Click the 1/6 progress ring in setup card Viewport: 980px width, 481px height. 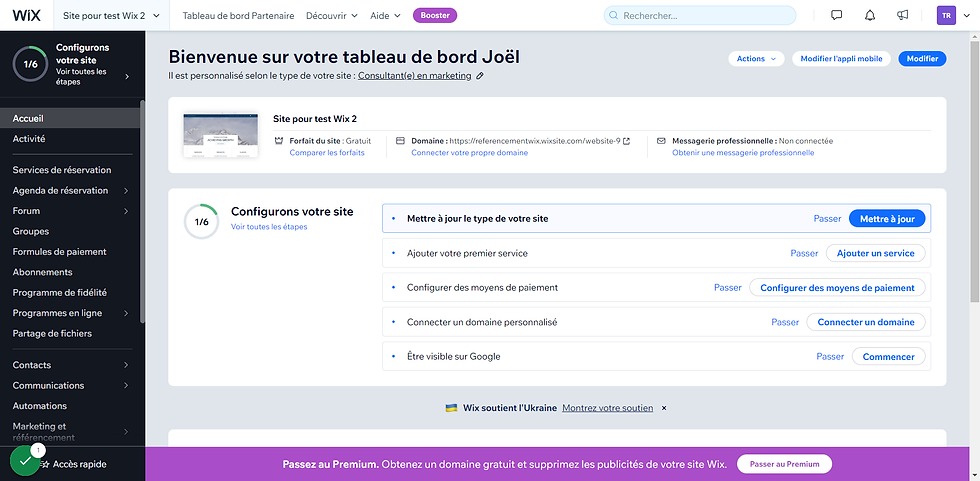tap(201, 222)
